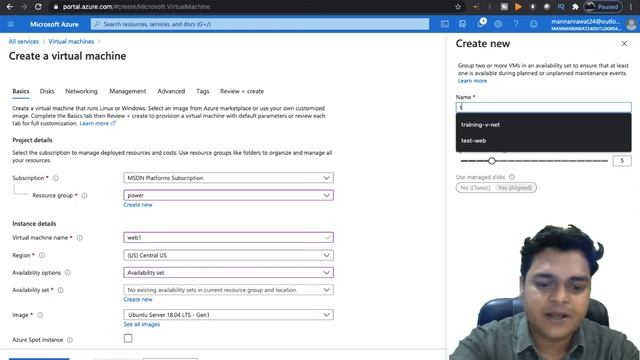Show Image info tooltip icon
The image size is (640, 360).
(x=40, y=315)
